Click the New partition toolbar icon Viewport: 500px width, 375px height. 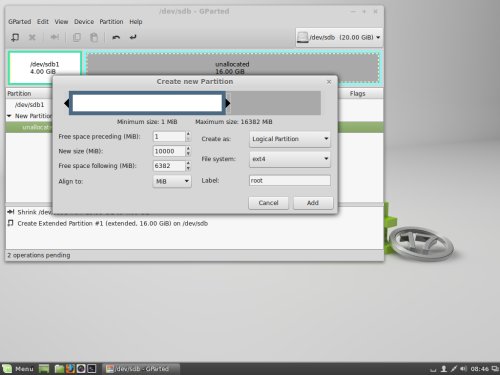pos(15,37)
